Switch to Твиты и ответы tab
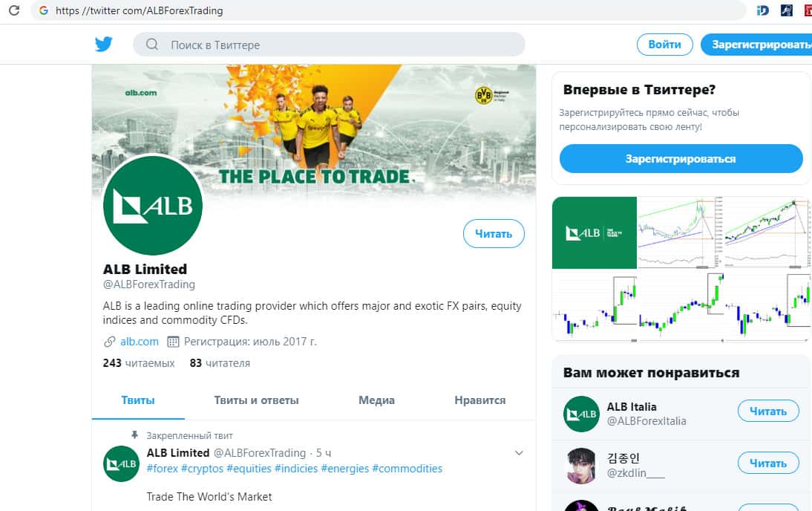The width and height of the screenshot is (812, 511). tap(256, 400)
